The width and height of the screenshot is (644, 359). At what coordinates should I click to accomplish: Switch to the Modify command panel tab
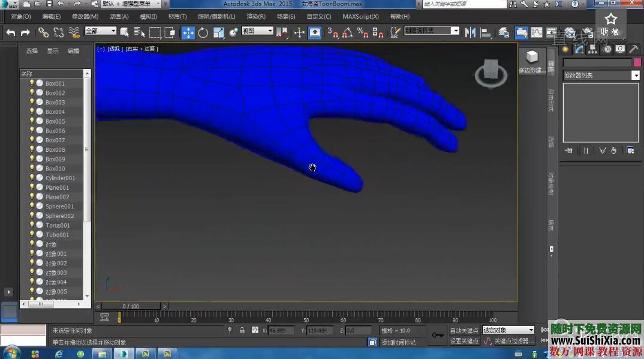click(x=579, y=49)
